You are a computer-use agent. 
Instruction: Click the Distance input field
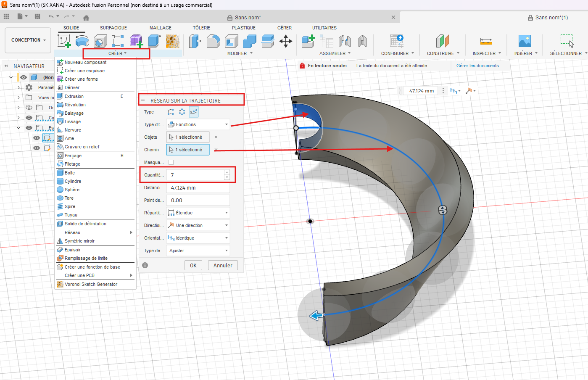point(198,188)
